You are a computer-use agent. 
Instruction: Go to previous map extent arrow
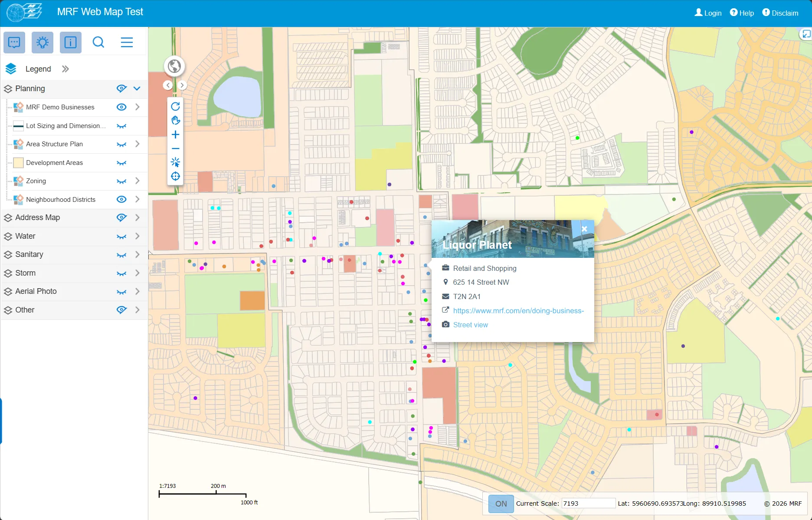pyautogui.click(x=168, y=85)
